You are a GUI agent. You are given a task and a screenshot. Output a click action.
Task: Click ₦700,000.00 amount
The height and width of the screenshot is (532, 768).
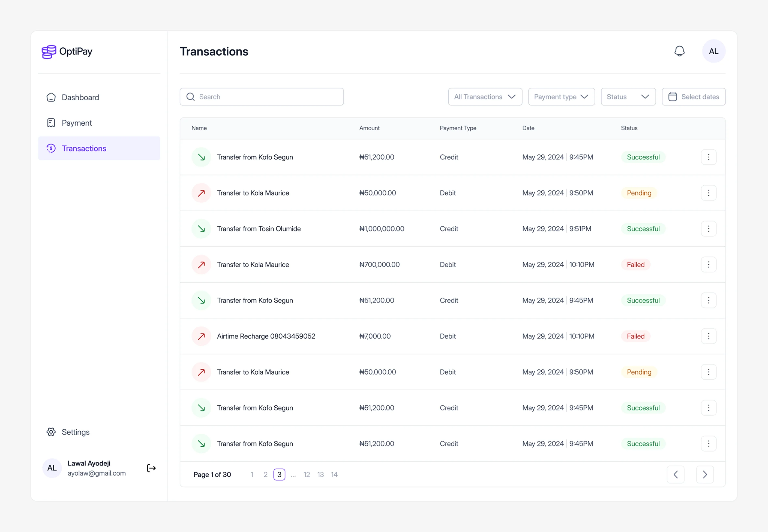coord(379,265)
